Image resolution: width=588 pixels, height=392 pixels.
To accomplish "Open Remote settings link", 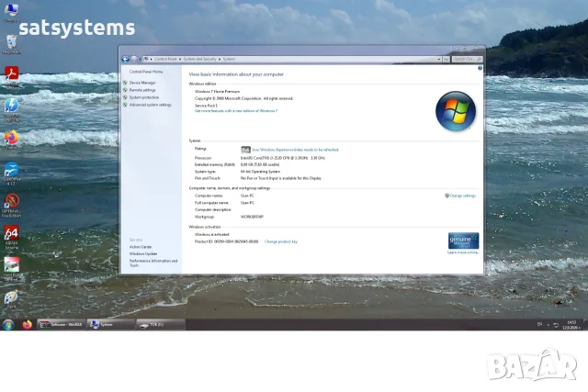I will pyautogui.click(x=142, y=90).
